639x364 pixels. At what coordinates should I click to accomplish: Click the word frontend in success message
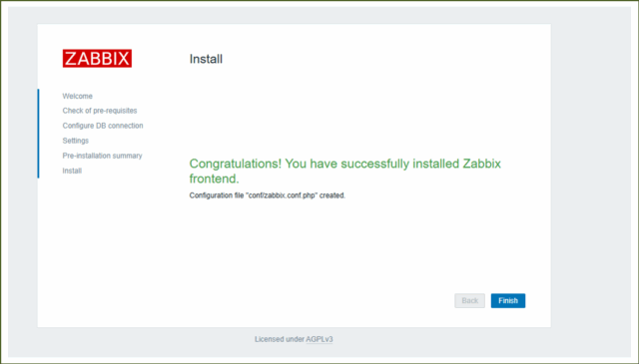pos(214,179)
